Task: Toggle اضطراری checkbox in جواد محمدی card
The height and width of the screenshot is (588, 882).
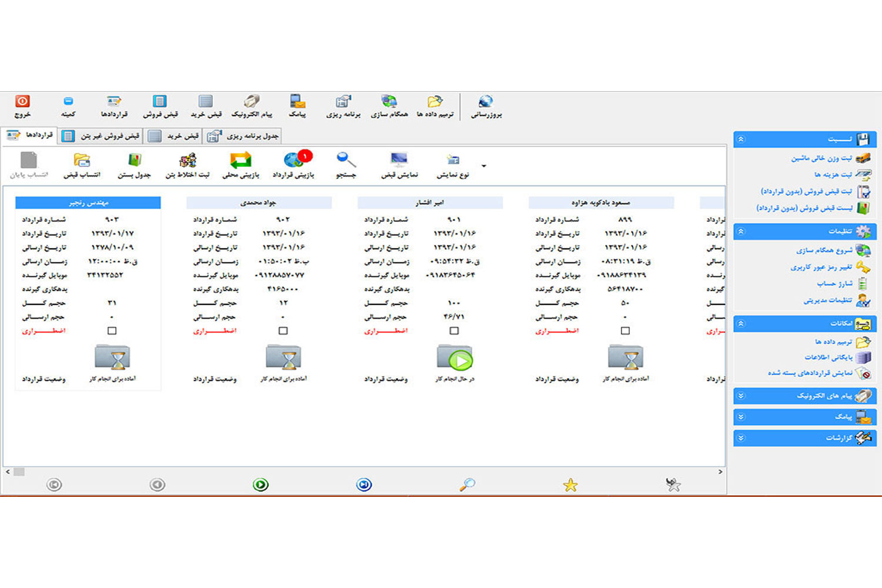Action: click(x=283, y=331)
